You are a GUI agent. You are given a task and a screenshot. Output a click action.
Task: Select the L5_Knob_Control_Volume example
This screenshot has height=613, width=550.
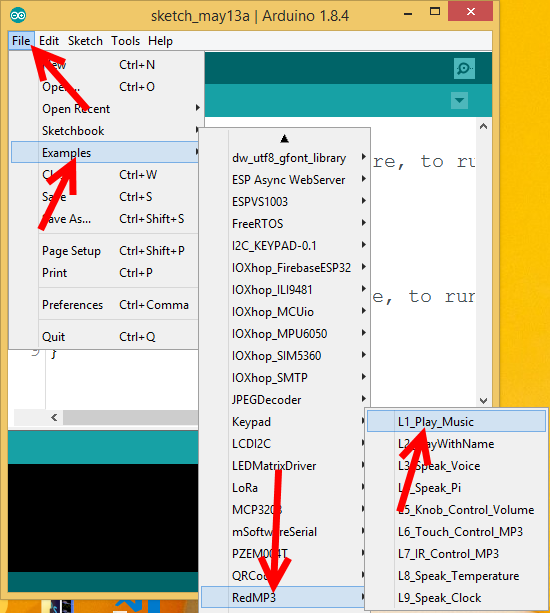coord(456,510)
